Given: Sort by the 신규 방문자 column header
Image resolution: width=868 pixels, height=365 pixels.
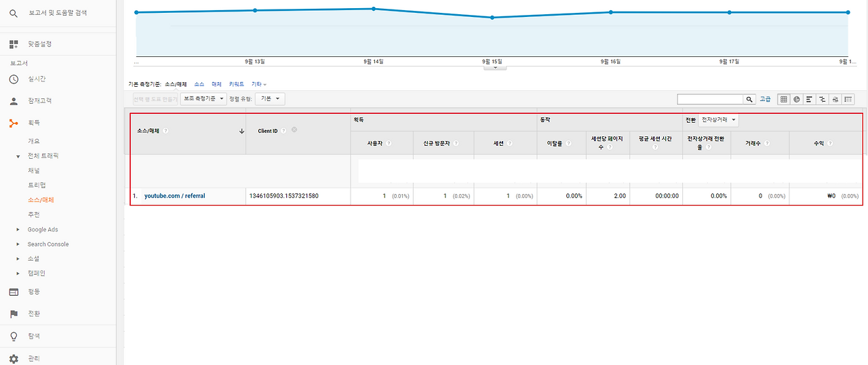Looking at the screenshot, I should 437,143.
